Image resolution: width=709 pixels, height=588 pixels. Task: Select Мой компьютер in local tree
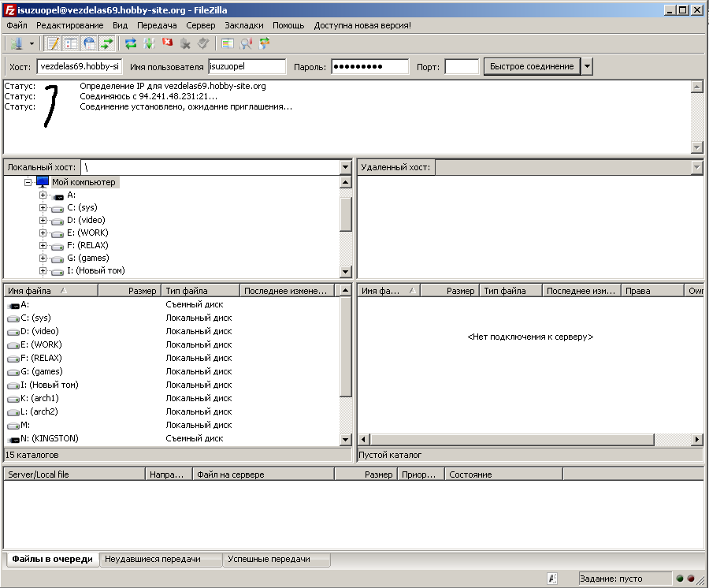tap(84, 182)
